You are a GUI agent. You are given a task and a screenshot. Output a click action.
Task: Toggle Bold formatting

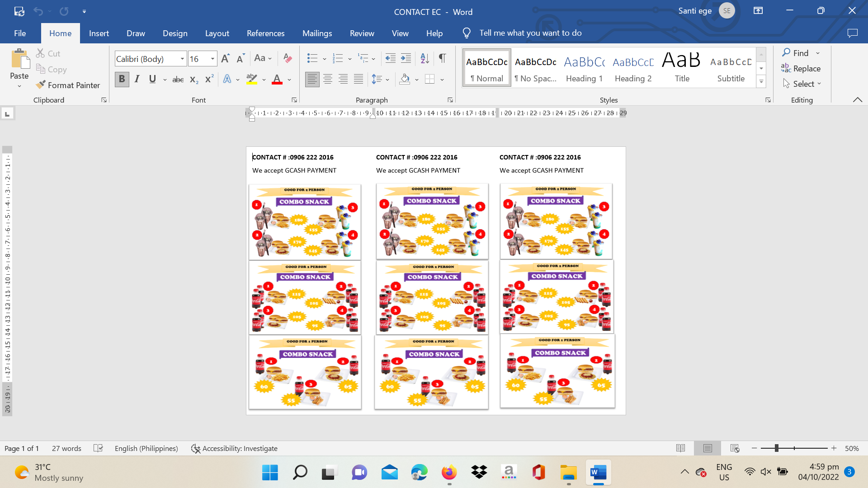click(122, 80)
